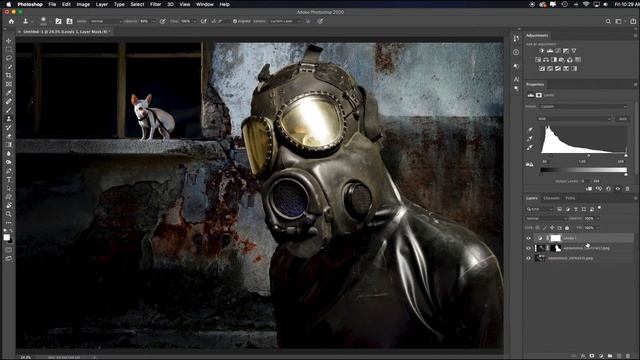Add a Black & White adjustment
The image size is (640, 360).
click(554, 60)
